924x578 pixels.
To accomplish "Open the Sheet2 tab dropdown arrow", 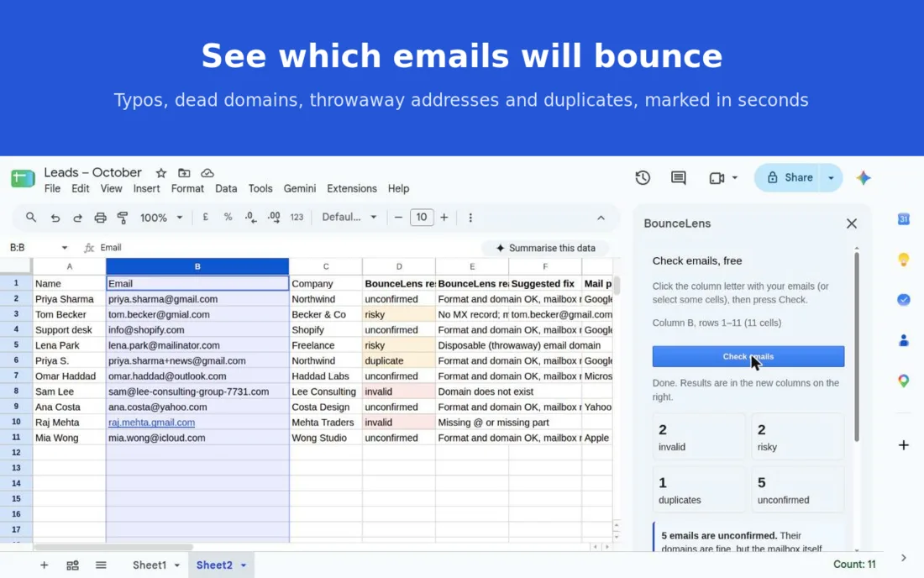I will pos(244,565).
